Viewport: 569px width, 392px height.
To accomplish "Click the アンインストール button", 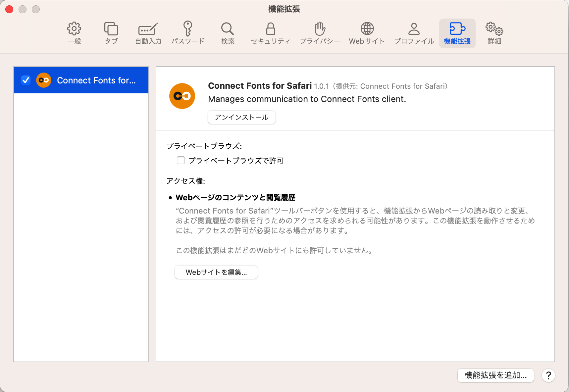I will [242, 117].
